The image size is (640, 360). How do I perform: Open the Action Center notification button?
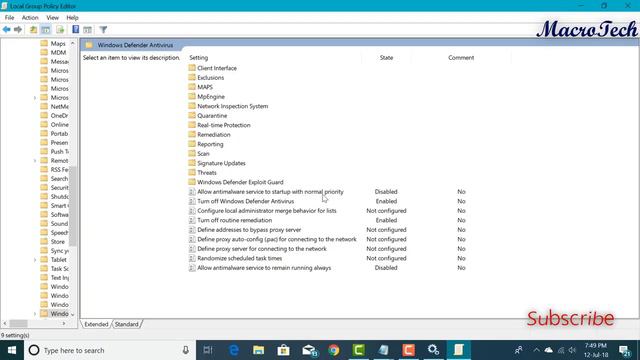(x=624, y=350)
